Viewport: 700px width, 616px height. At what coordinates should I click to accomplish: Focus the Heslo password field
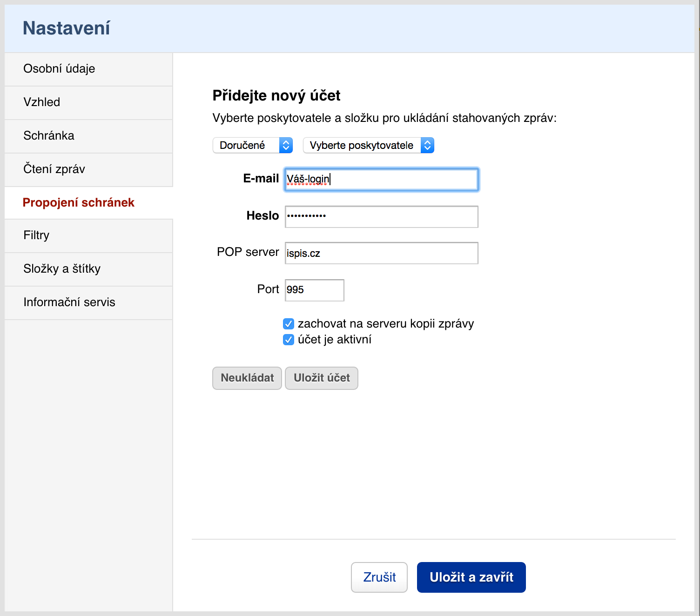[381, 216]
